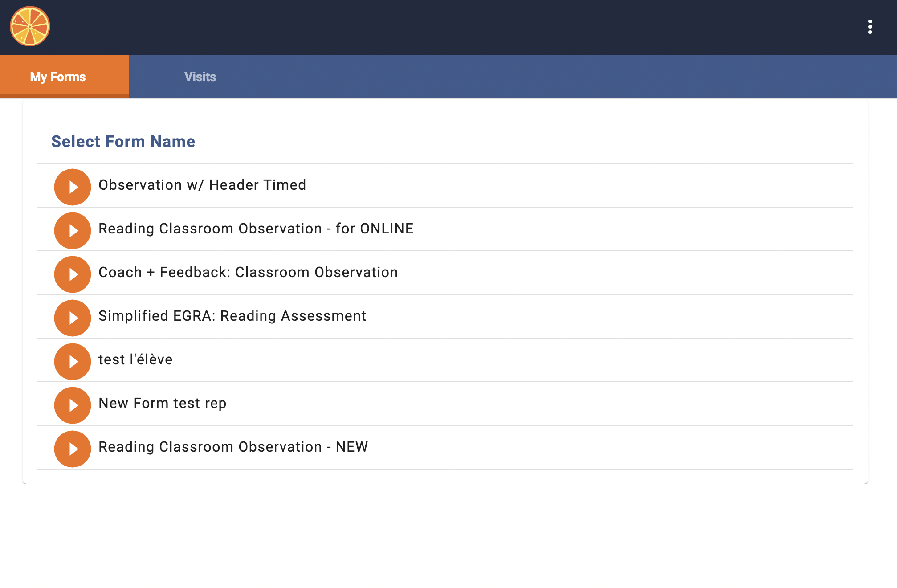
Task: Choose Simplified EGRA: Reading Assessment label
Action: click(x=232, y=316)
